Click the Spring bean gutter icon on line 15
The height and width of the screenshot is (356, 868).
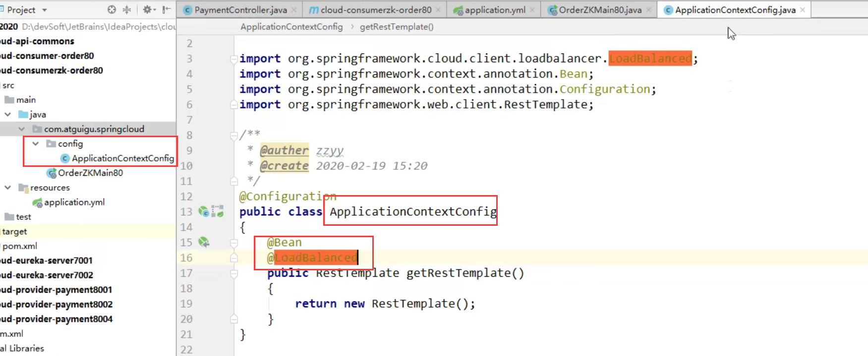coord(204,242)
